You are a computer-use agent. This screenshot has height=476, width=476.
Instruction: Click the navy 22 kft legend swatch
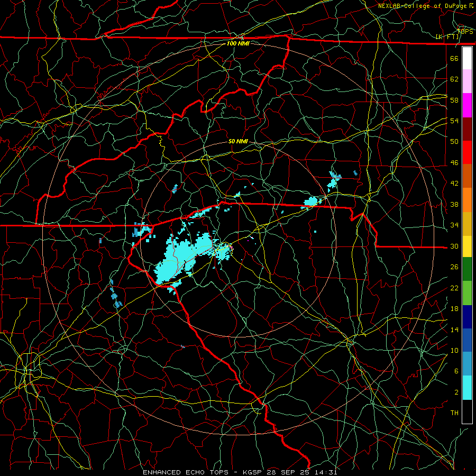tap(467, 317)
